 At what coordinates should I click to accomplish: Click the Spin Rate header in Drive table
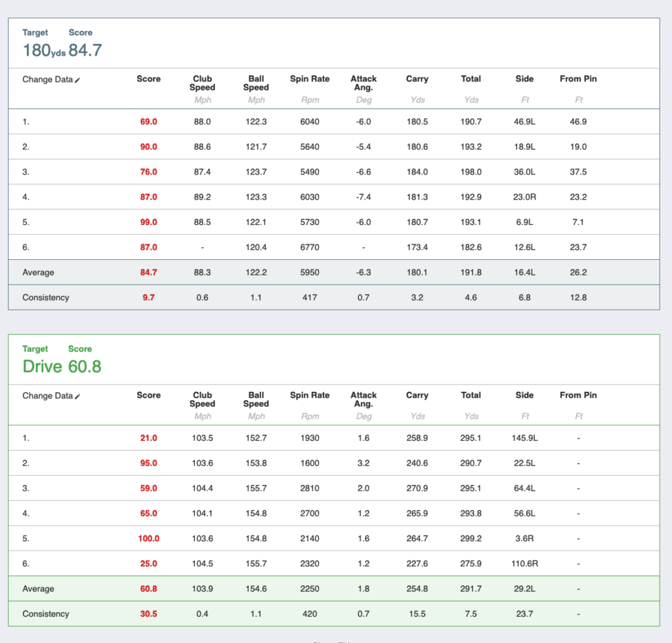[x=310, y=395]
